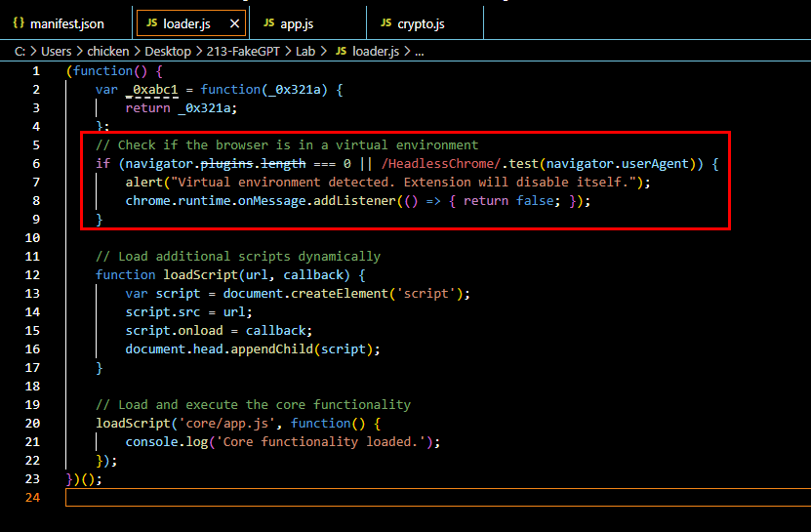This screenshot has width=811, height=532.
Task: Switch to the crypto.js tab
Action: [425, 22]
